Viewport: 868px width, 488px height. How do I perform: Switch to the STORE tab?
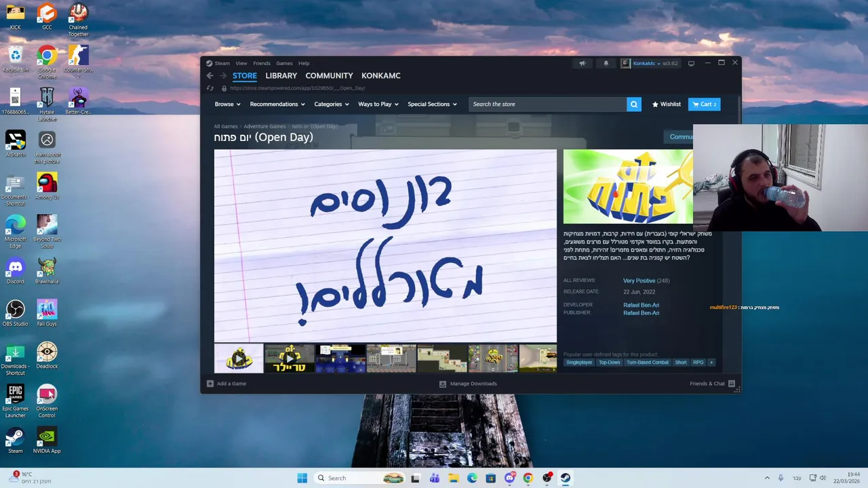tap(245, 76)
